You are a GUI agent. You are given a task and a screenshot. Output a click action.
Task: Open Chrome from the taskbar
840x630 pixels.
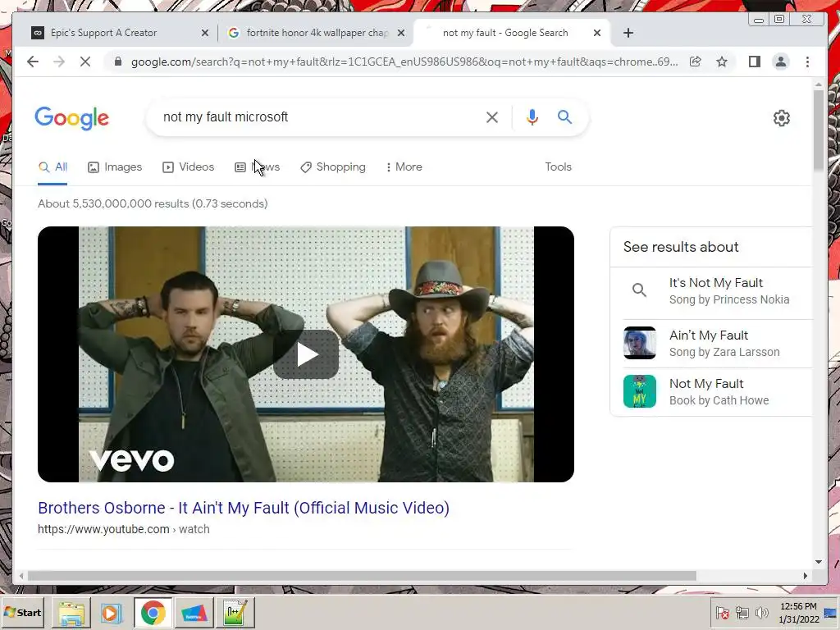click(153, 613)
